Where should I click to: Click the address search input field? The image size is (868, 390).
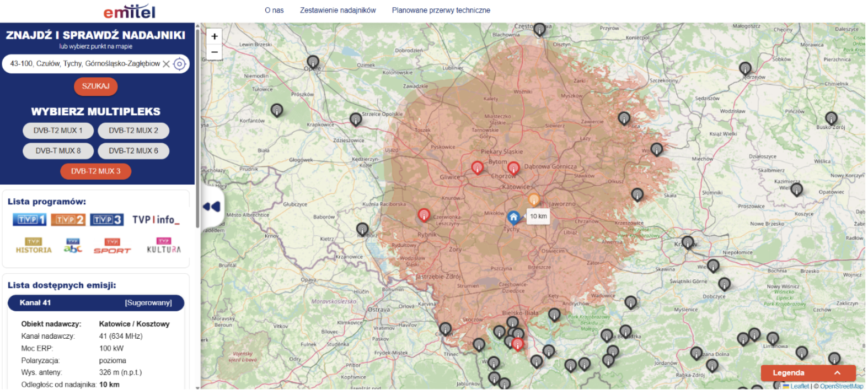[x=84, y=64]
